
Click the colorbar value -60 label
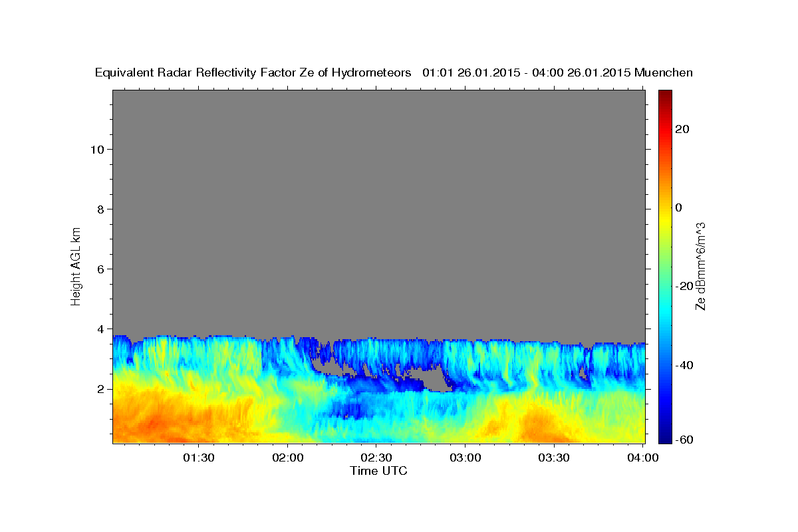point(686,440)
